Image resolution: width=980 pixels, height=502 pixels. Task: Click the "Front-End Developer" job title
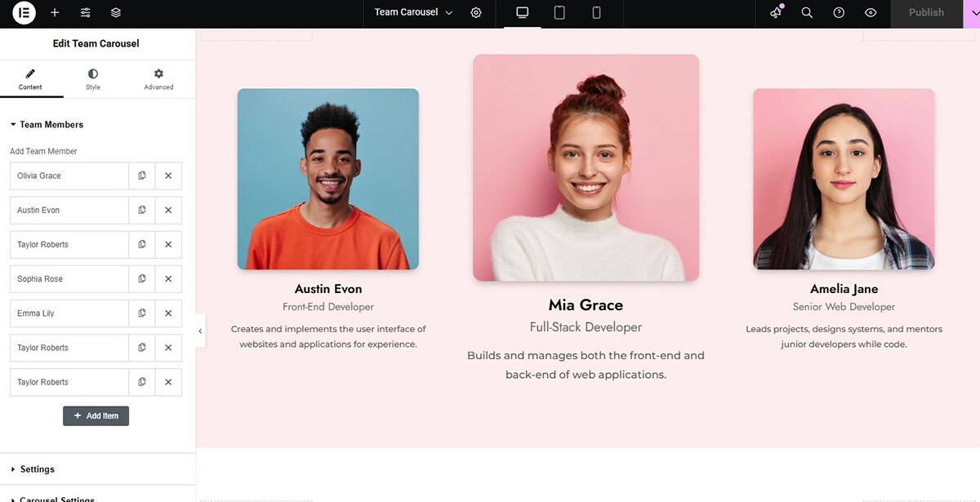[x=328, y=307]
